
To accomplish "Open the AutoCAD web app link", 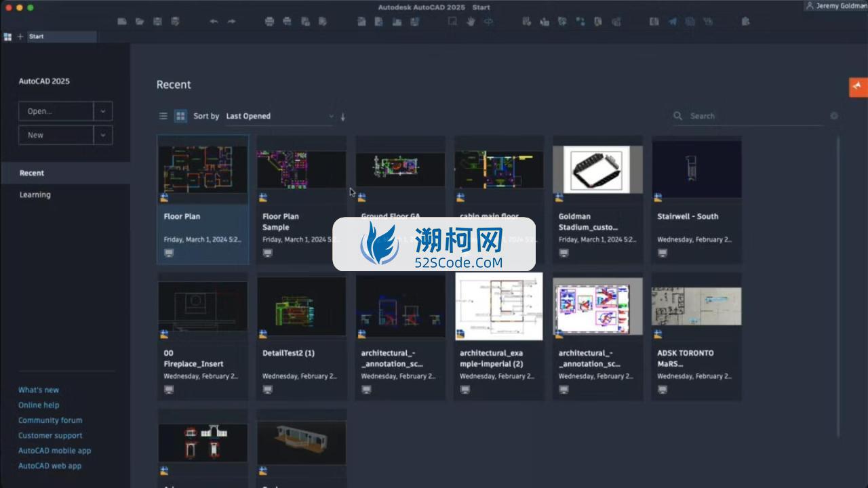I will [x=50, y=466].
